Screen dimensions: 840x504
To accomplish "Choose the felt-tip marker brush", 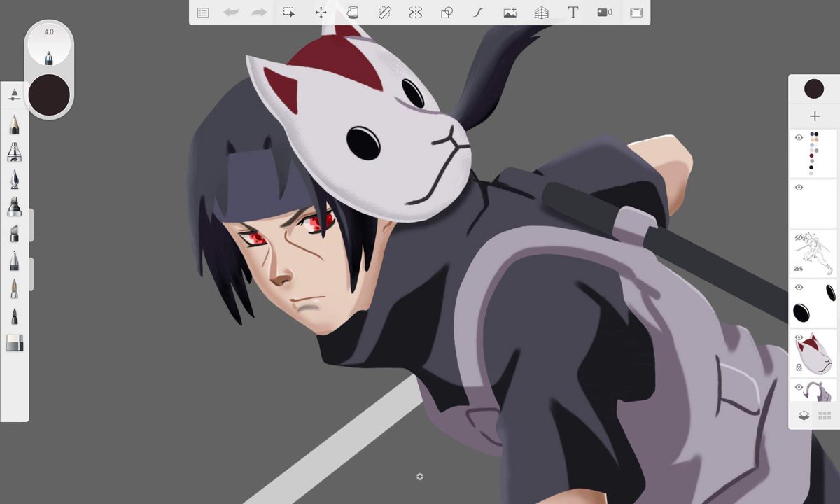I will (x=15, y=262).
